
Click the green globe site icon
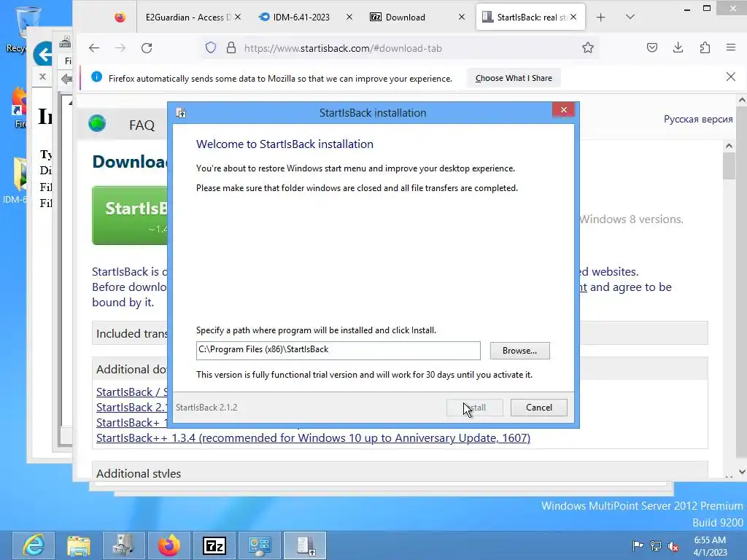click(x=97, y=124)
